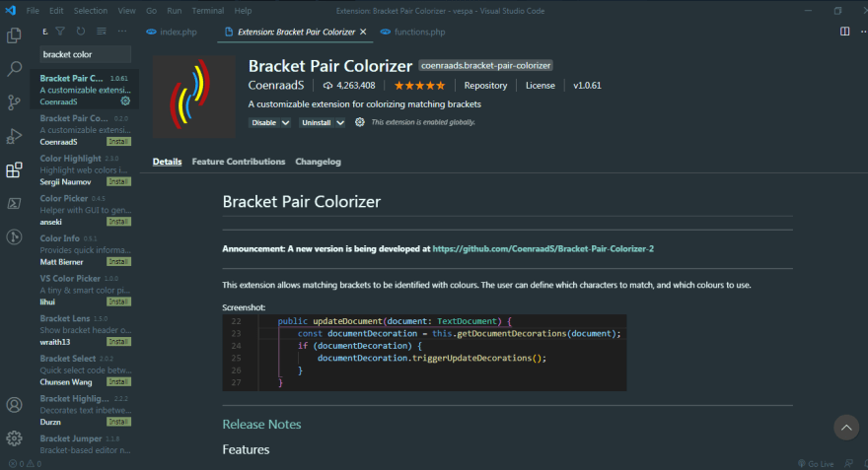Viewport: 868px width, 470px height.
Task: Open the Manage gear in activity bar
Action: coord(14,438)
